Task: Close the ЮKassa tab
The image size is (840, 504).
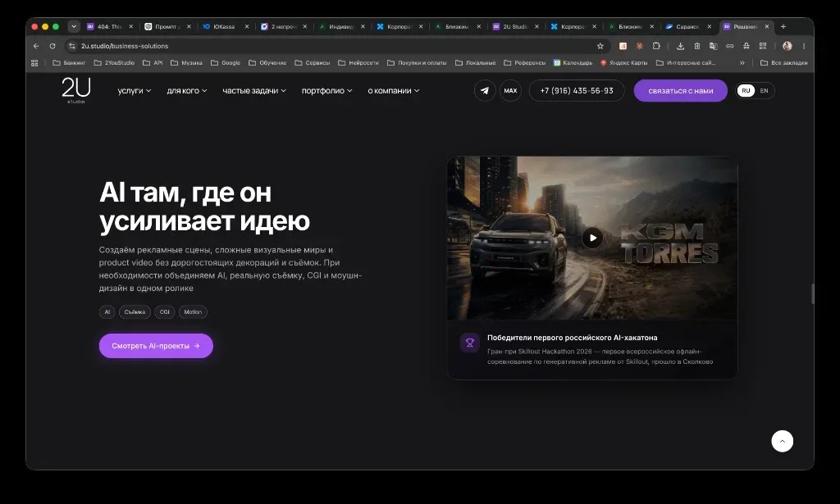Action: tap(247, 26)
